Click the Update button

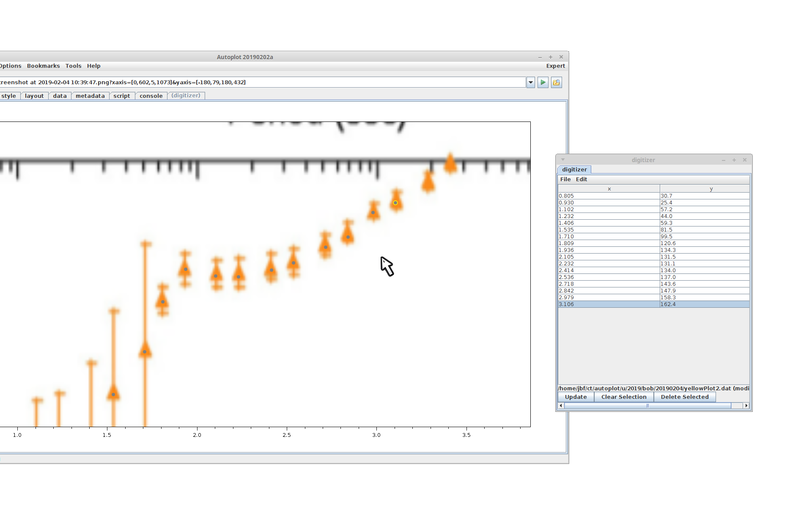point(576,397)
